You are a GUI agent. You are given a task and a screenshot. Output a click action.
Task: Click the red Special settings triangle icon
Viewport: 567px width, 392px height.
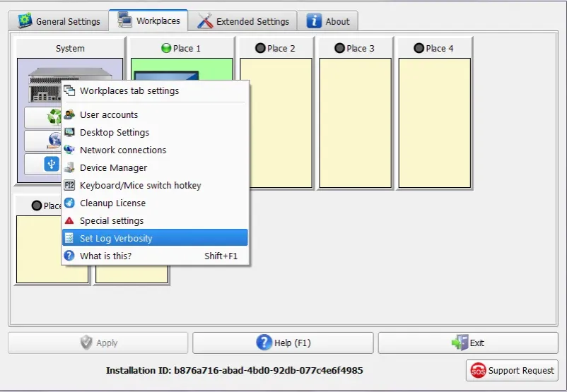click(69, 220)
